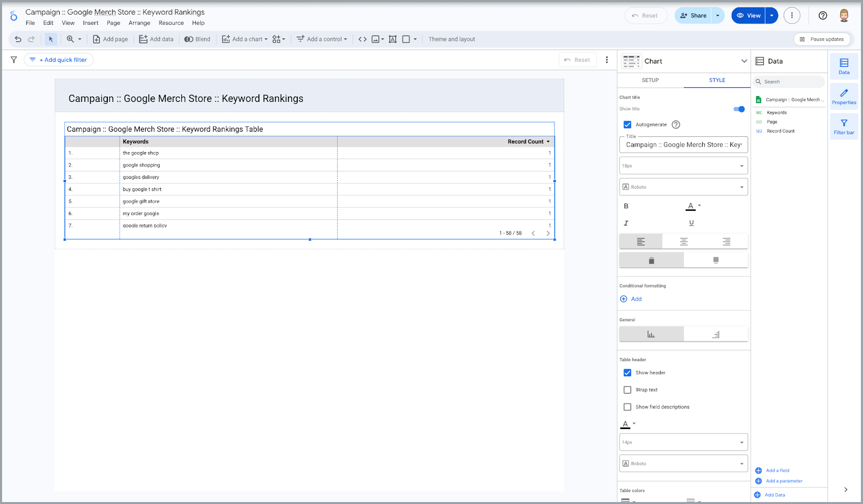Open Share dropdown arrow
863x504 pixels.
[718, 16]
